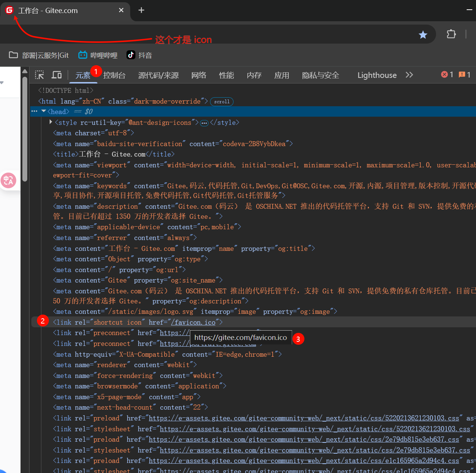The height and width of the screenshot is (473, 476).
Task: Open the browser extensions puzzle icon
Action: click(x=451, y=34)
